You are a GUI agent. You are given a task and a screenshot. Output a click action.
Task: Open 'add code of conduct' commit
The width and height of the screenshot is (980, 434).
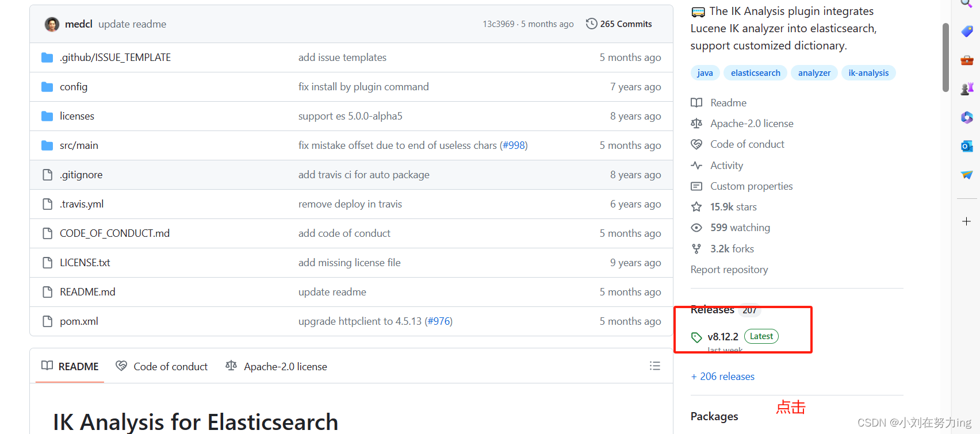pos(344,233)
